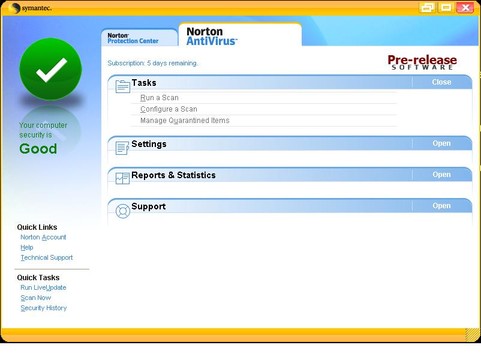The height and width of the screenshot is (360, 481).
Task: Expand the Support section with Open
Action: (441, 206)
